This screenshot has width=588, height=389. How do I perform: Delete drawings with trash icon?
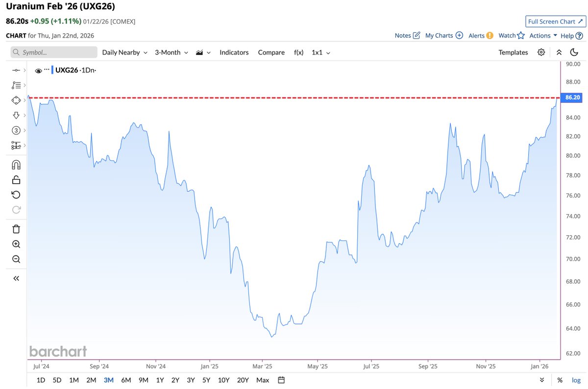coord(16,229)
